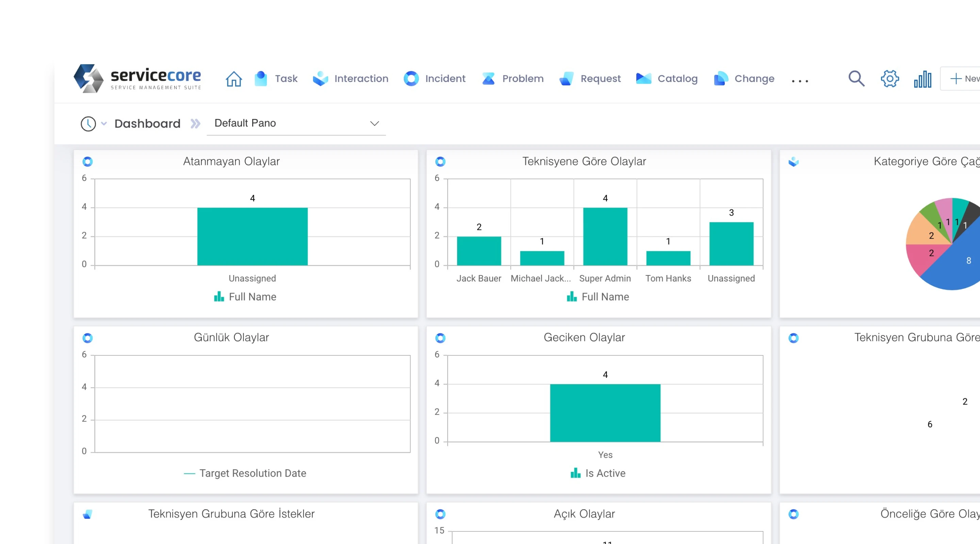Toggle Target Resolution Date legend
This screenshot has height=544, width=980.
(x=245, y=473)
